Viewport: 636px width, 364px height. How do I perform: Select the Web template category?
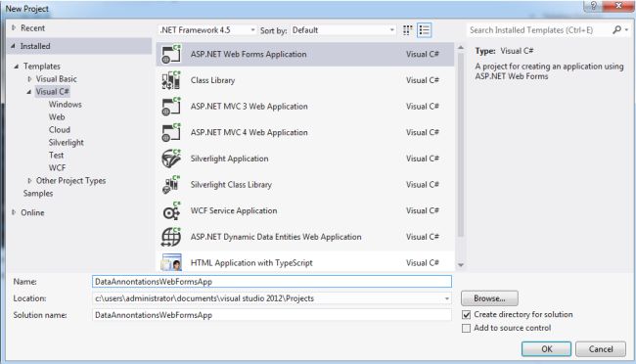click(x=57, y=116)
